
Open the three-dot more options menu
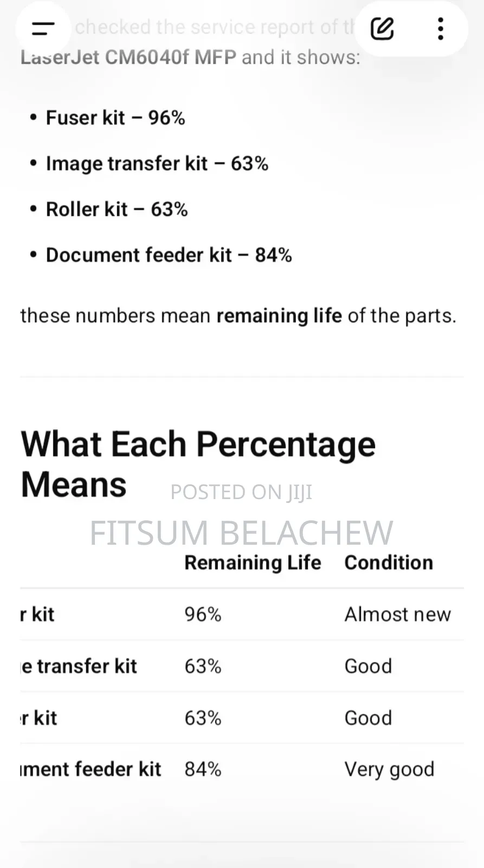tap(441, 29)
